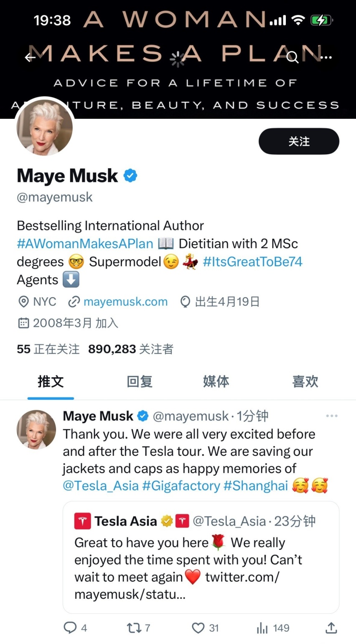This screenshot has width=356, height=644.
Task: Follow Maye Musk with 关注 button
Action: coord(299,141)
